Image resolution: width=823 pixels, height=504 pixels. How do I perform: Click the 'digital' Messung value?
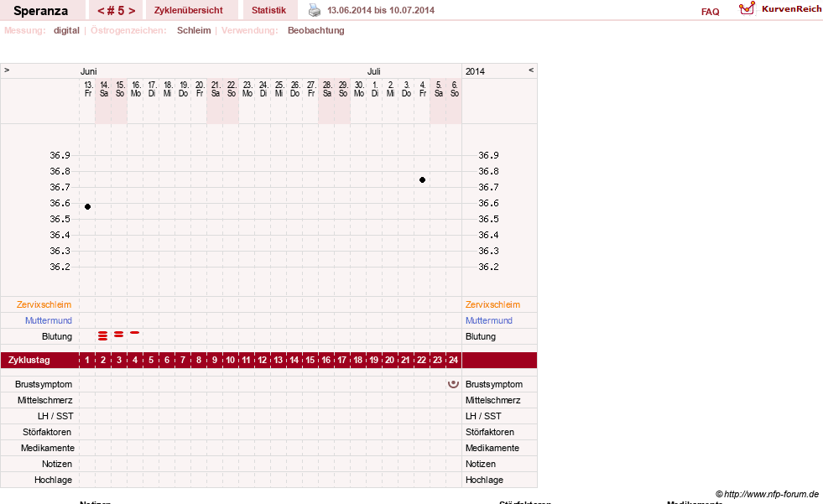(66, 30)
